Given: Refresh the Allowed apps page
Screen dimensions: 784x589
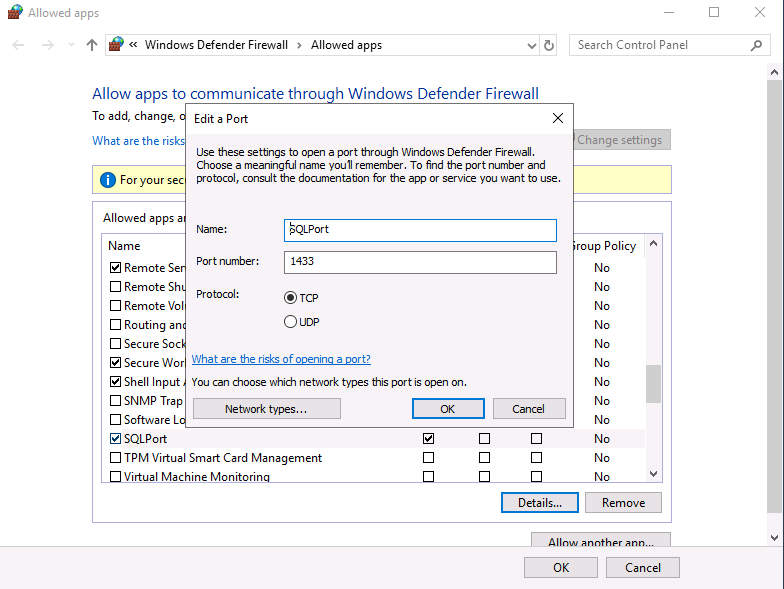Looking at the screenshot, I should click(548, 46).
